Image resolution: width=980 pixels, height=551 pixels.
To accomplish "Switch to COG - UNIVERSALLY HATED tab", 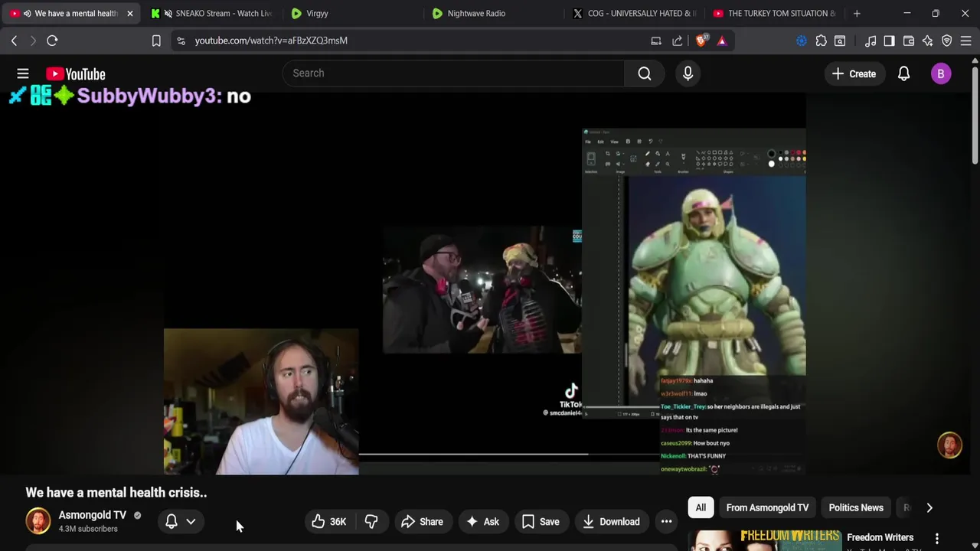I will tap(635, 13).
